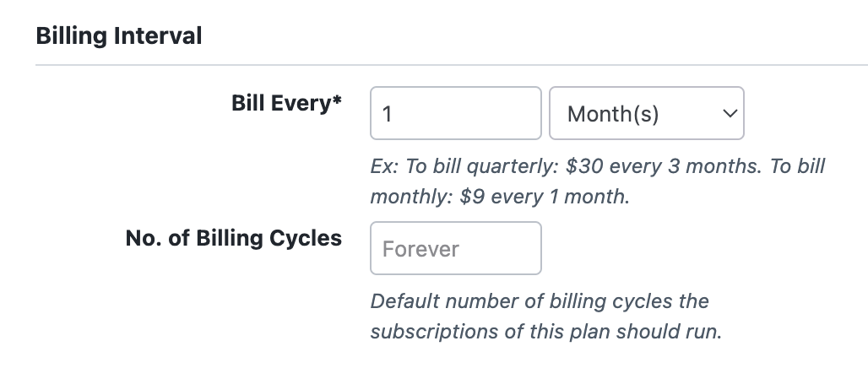868x368 pixels.
Task: Click the "Billing Interval" section heading
Action: 119,36
